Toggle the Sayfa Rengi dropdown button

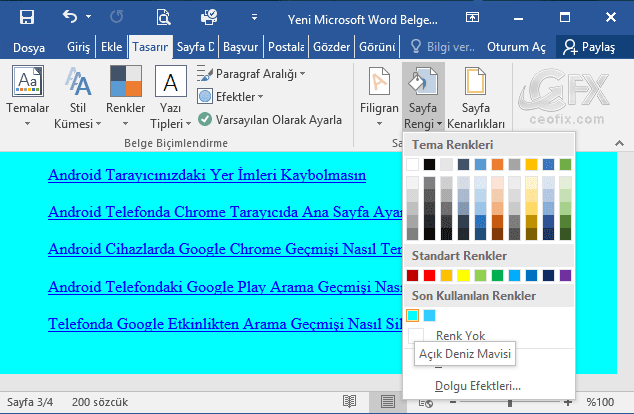point(423,96)
